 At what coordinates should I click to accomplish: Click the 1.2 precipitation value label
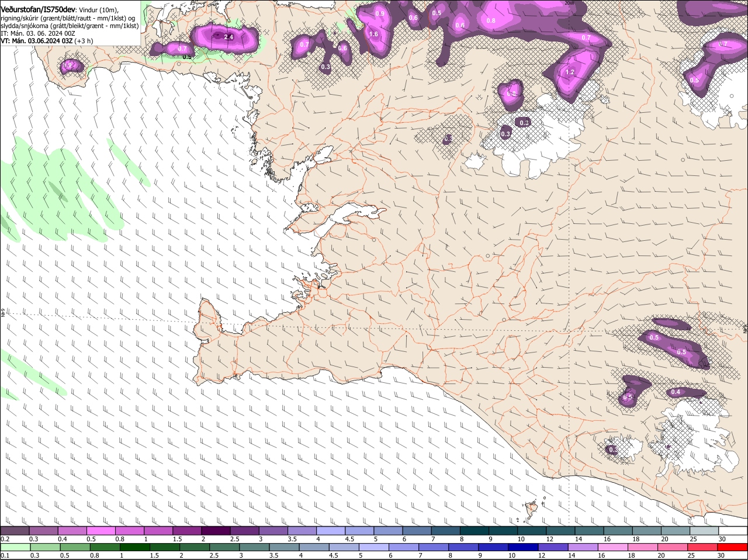[x=570, y=72]
